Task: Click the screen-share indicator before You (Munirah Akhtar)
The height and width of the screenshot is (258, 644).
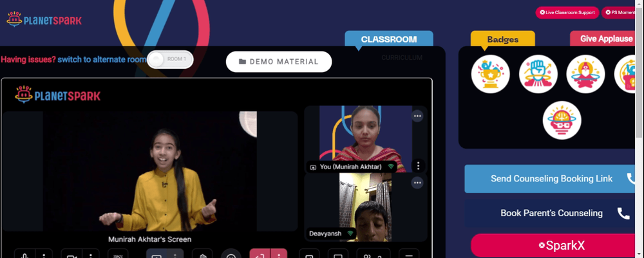Action: tap(313, 167)
